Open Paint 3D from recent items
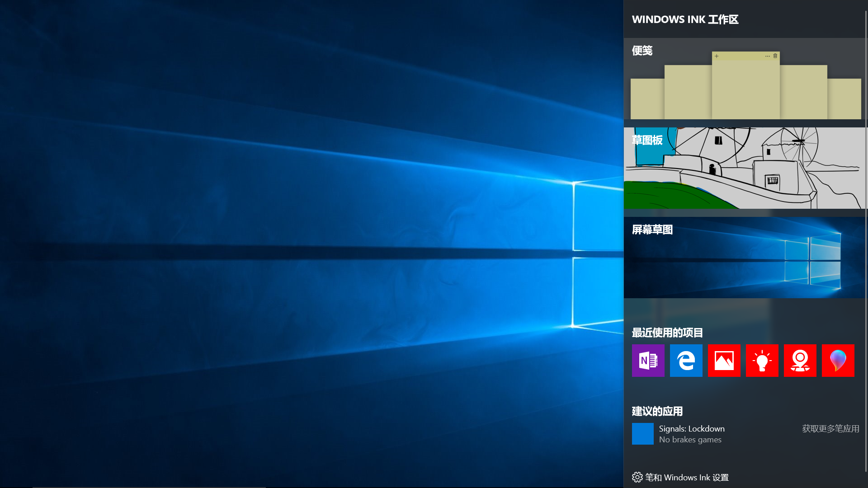Viewport: 868px width, 488px height. point(838,361)
